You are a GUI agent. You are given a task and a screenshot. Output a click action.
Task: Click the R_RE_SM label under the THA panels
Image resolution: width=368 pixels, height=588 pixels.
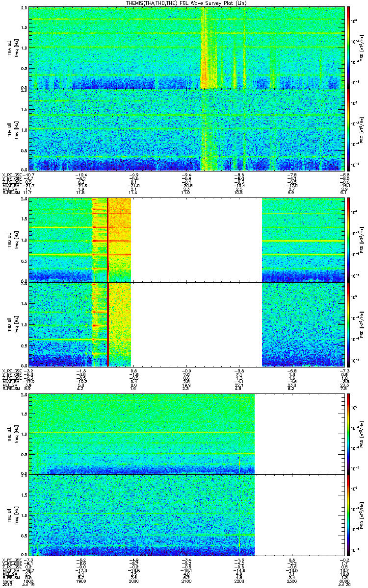[10, 194]
